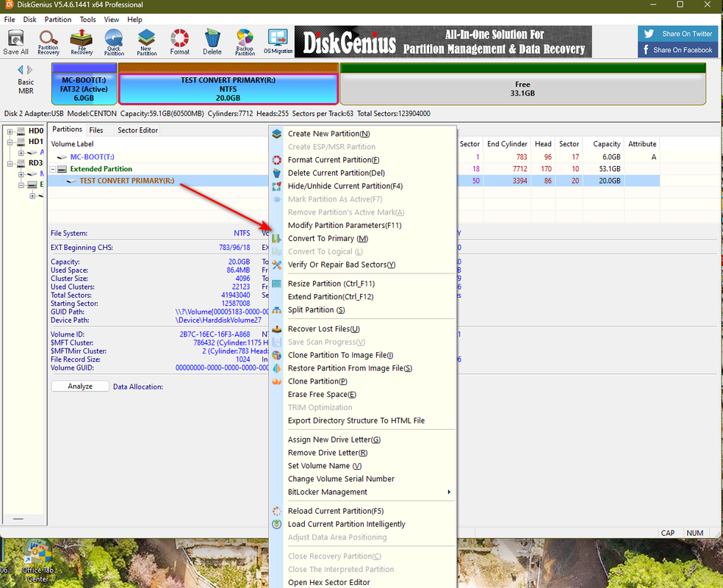Collapse the HD1 disk tree node

(10, 142)
